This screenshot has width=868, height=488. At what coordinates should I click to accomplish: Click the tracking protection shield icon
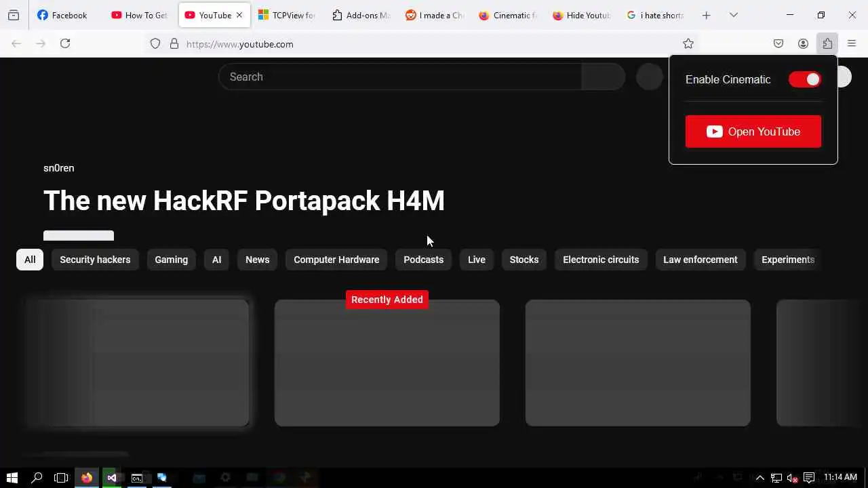(x=155, y=43)
